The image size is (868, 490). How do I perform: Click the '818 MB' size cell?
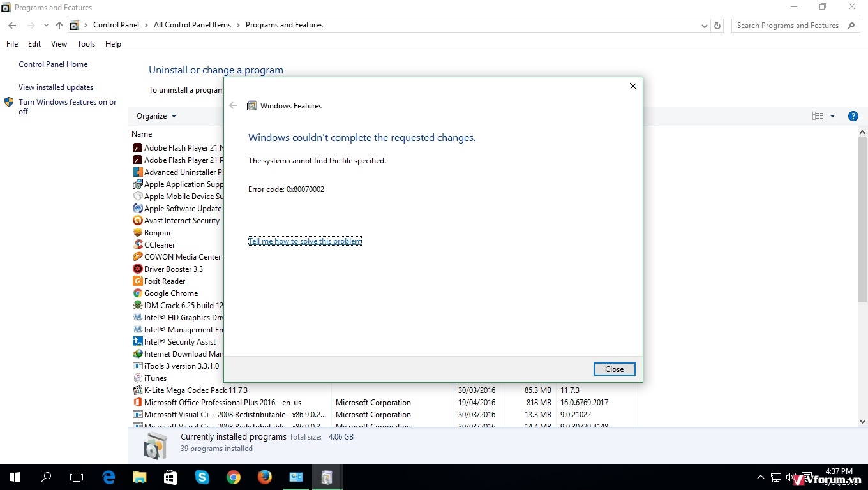[539, 403]
